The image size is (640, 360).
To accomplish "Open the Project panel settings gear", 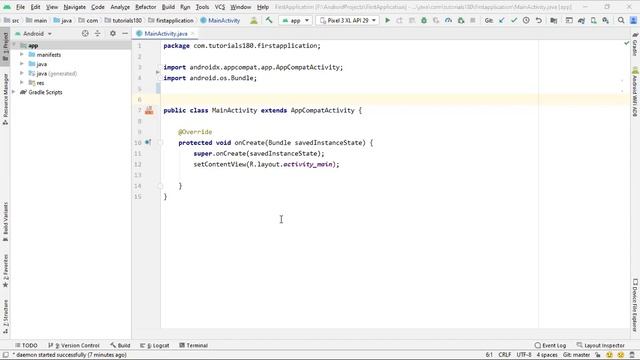I will (x=113, y=33).
